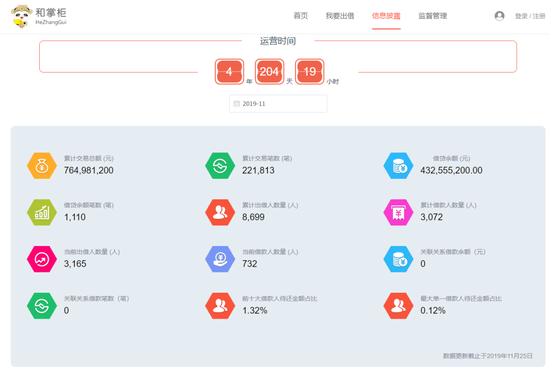Select the 信息披露 nav tab
550x371 pixels.
coord(386,16)
